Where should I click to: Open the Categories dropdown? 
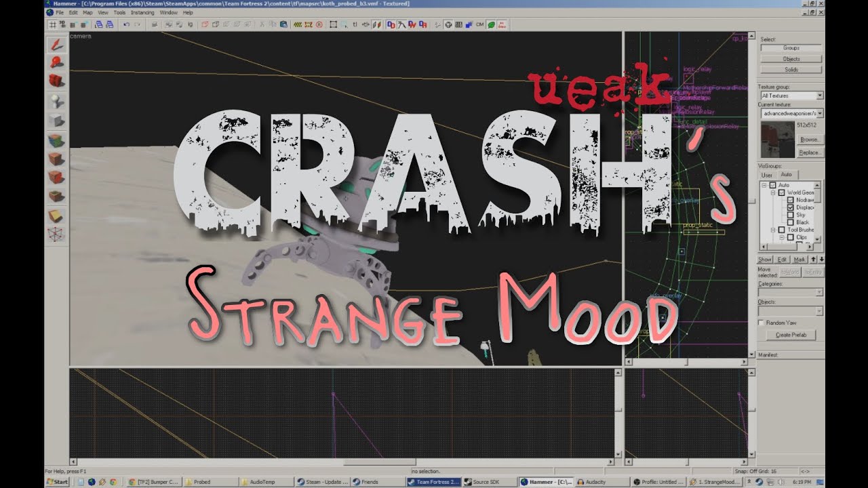coord(820,292)
